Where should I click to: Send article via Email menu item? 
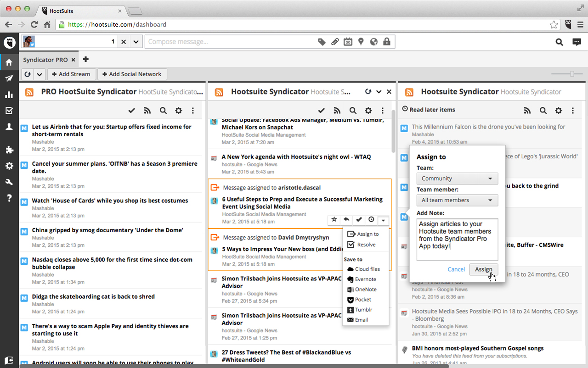(x=357, y=320)
